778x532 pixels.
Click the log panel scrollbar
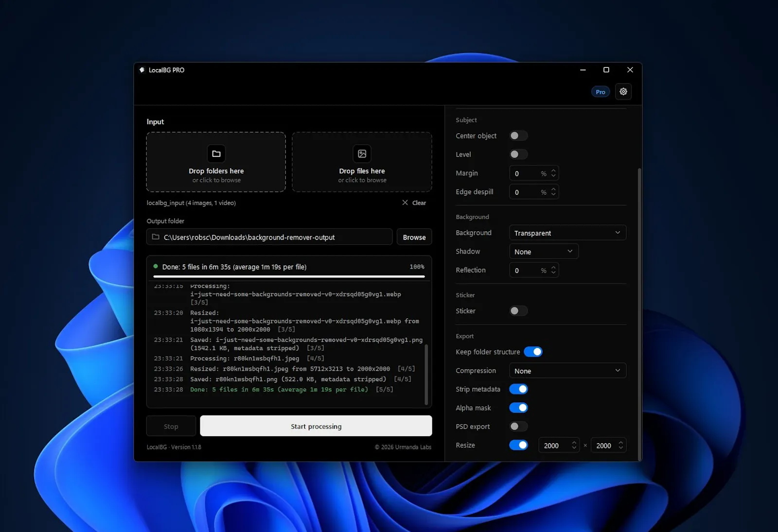click(x=426, y=374)
